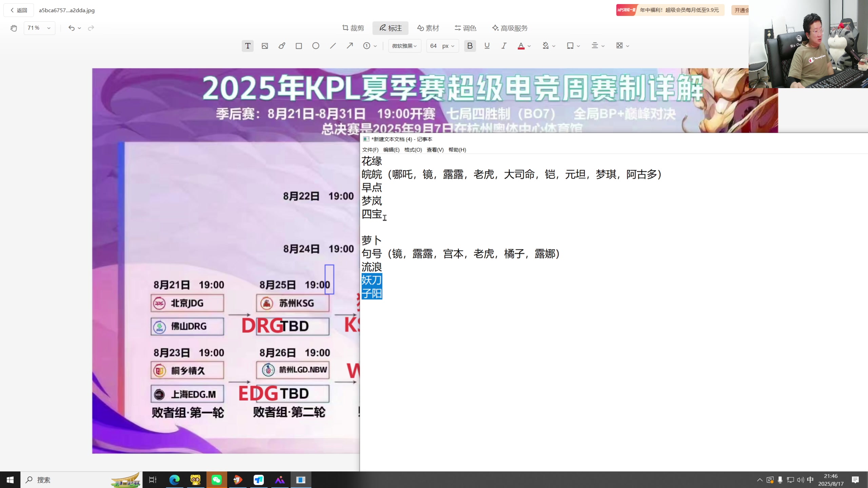Click the red EDG annotation text
The width and height of the screenshot is (868, 488).
click(x=258, y=393)
